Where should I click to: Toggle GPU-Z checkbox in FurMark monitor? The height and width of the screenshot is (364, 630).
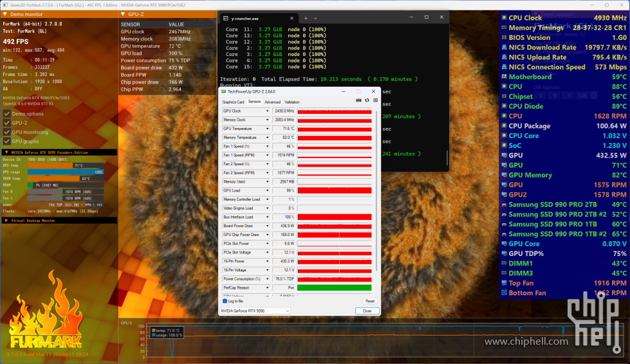click(x=7, y=123)
